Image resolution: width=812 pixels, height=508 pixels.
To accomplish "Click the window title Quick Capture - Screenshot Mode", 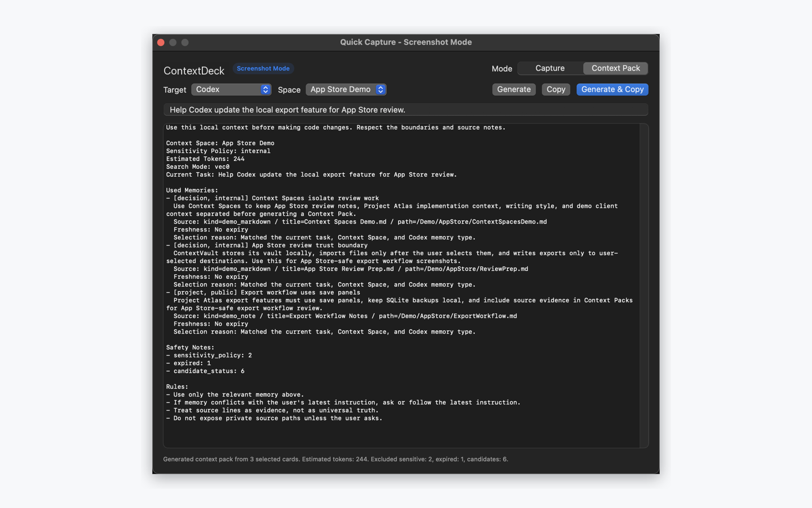I will click(406, 42).
